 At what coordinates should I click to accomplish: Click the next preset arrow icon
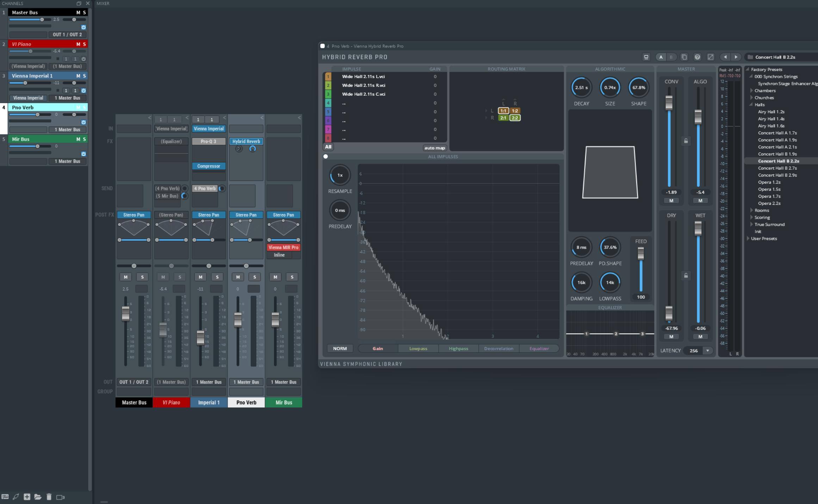point(736,57)
